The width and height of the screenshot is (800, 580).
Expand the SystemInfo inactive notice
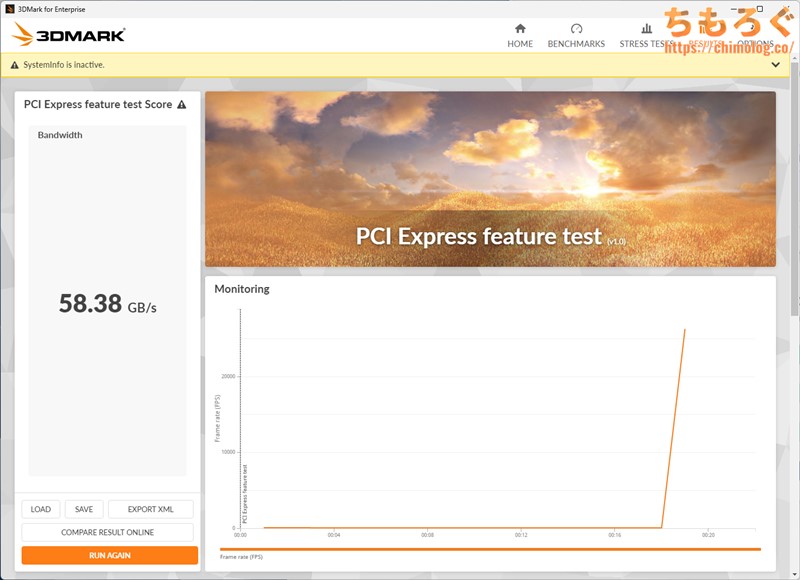(775, 65)
